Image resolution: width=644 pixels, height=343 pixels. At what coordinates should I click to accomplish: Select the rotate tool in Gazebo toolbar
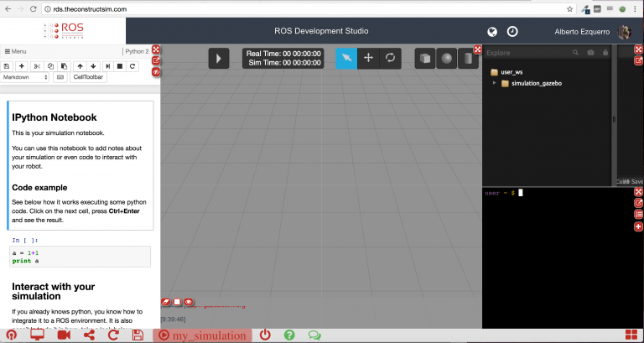click(390, 58)
